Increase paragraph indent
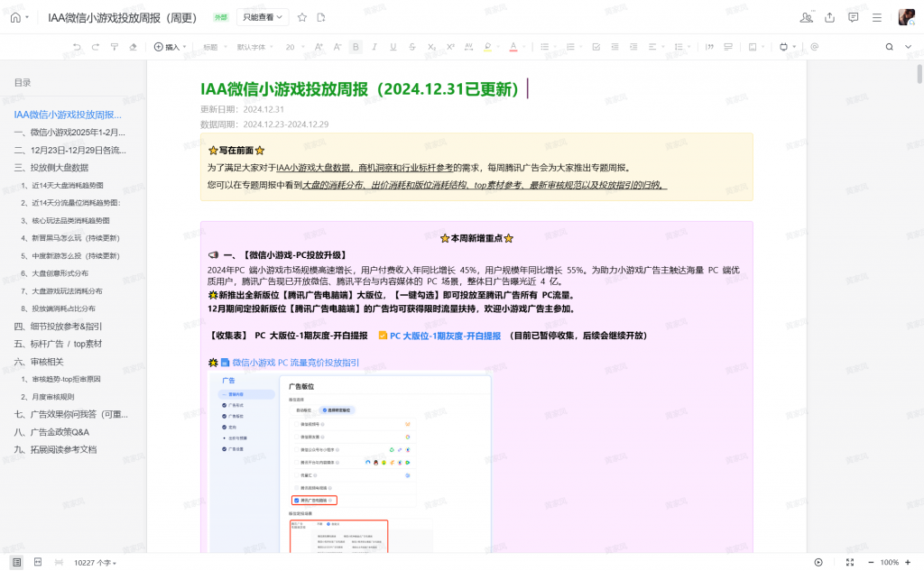This screenshot has height=571, width=924. (x=633, y=47)
